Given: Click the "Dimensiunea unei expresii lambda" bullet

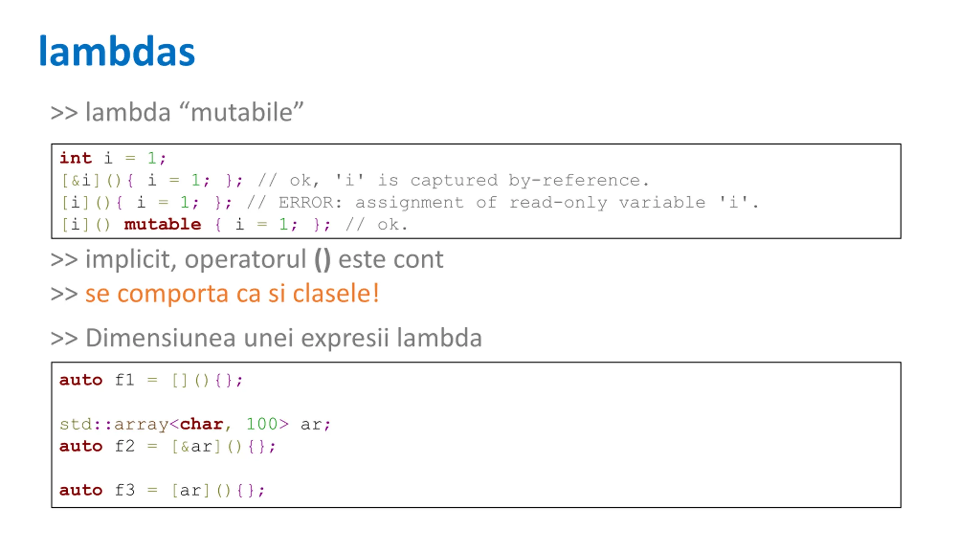Looking at the screenshot, I should (x=283, y=338).
